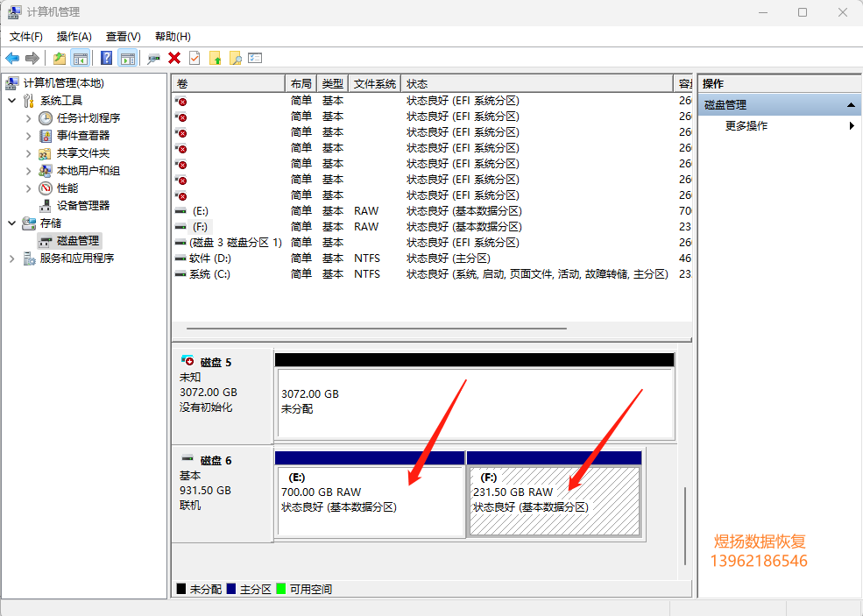Click the horizontal scrollbar under volume list

coord(377,329)
